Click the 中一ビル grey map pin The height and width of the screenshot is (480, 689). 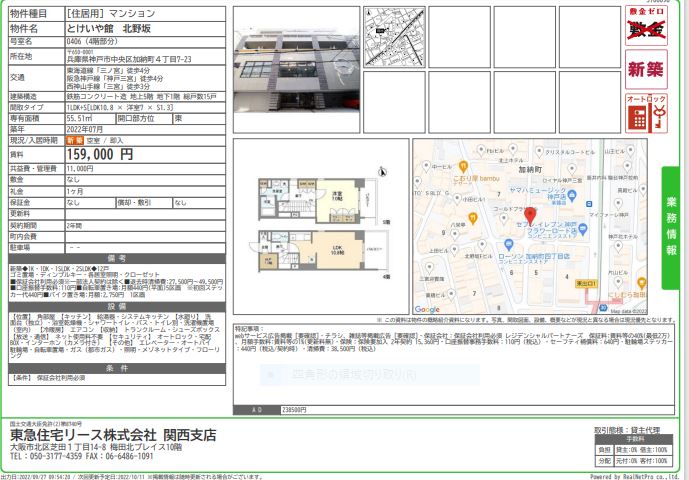tap(426, 167)
